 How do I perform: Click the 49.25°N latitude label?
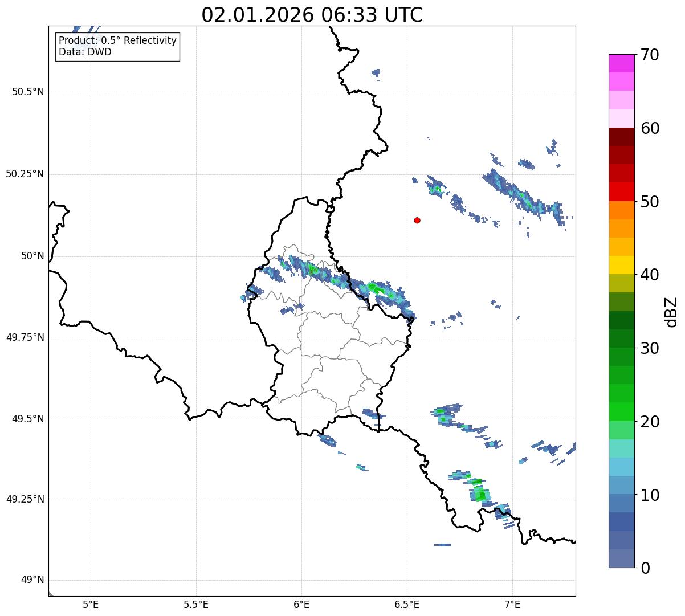(x=25, y=499)
